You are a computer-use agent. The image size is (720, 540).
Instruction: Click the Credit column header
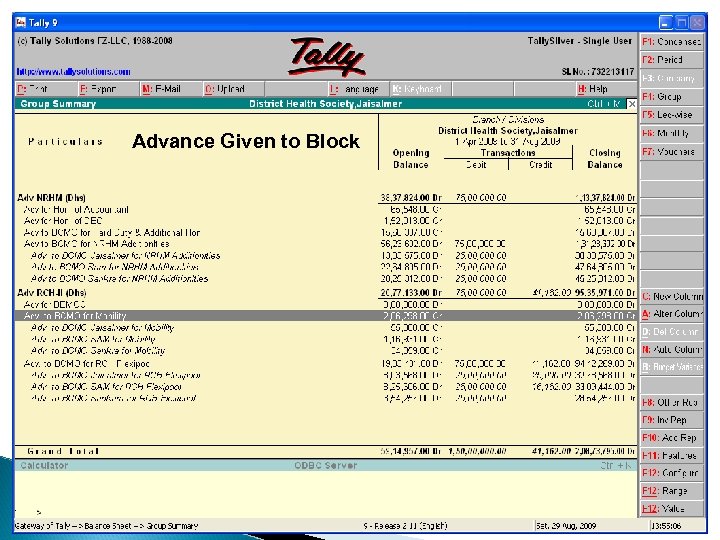(x=540, y=164)
